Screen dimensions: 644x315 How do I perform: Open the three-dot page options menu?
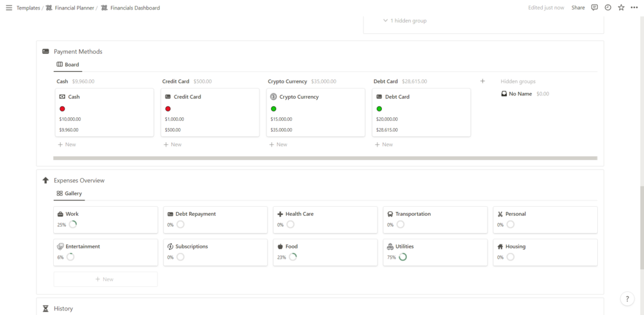tap(634, 8)
